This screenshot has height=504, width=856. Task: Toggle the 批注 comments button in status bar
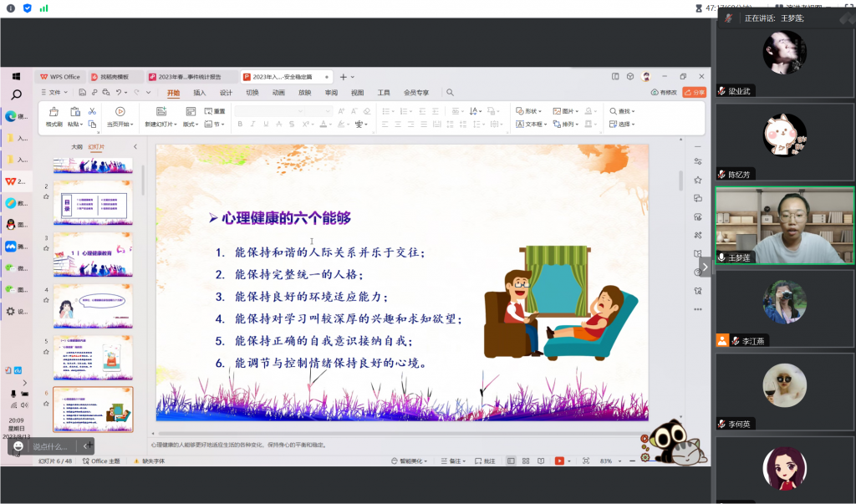tap(486, 461)
